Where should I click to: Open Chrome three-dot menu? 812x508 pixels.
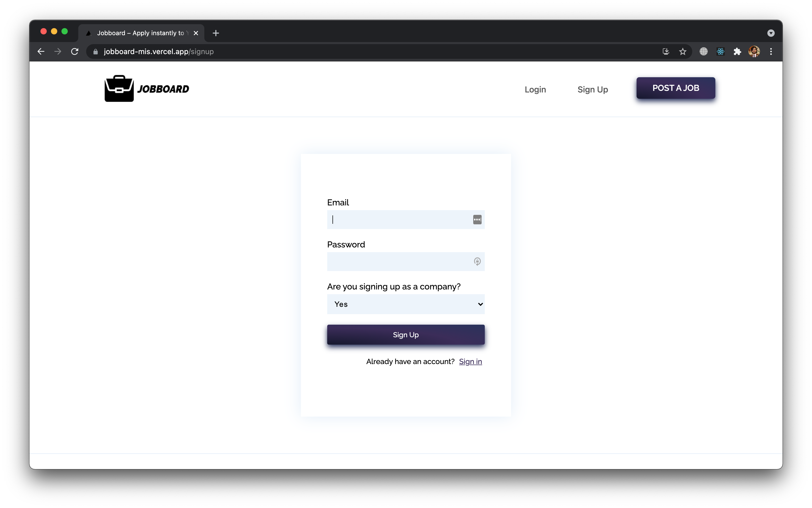click(x=771, y=51)
